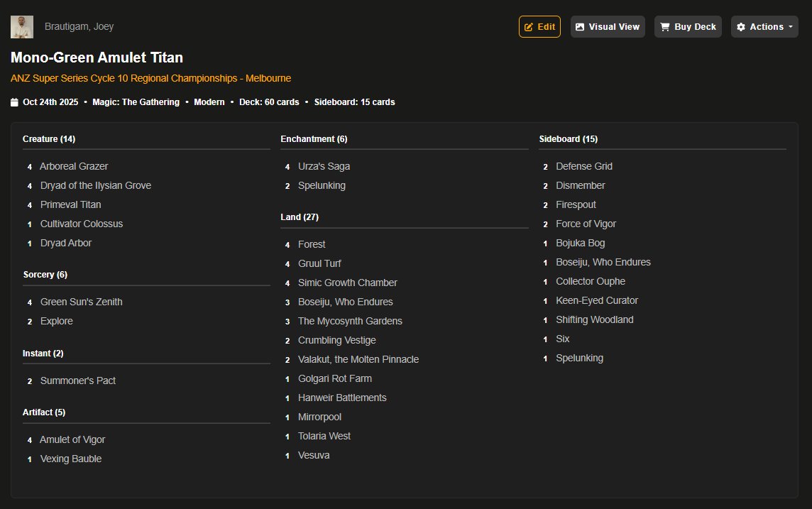Click the Sorcery (6) section header

pyautogui.click(x=45, y=275)
